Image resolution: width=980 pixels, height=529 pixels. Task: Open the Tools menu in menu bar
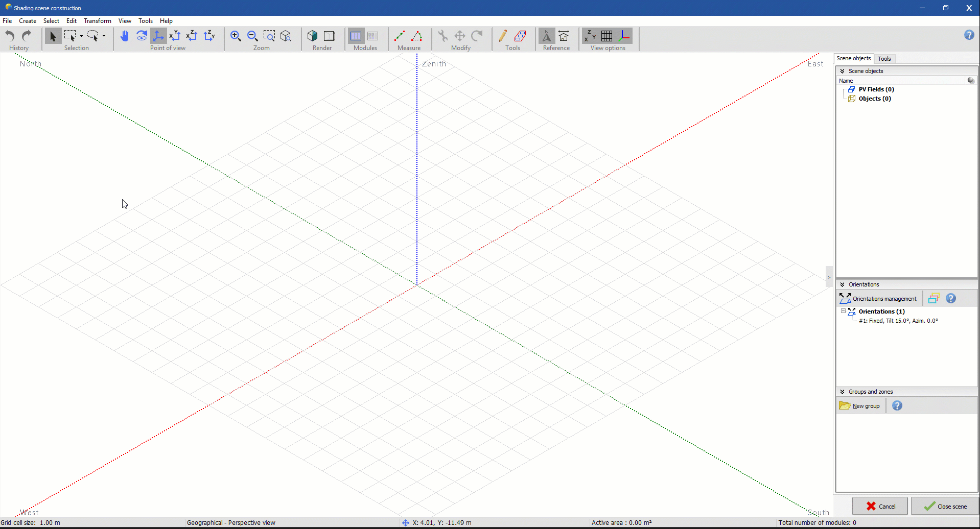coord(146,21)
